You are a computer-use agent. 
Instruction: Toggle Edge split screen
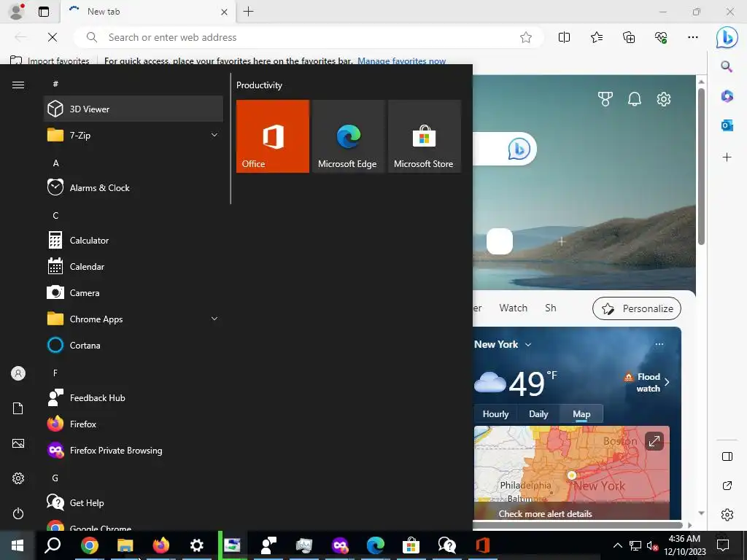point(564,37)
